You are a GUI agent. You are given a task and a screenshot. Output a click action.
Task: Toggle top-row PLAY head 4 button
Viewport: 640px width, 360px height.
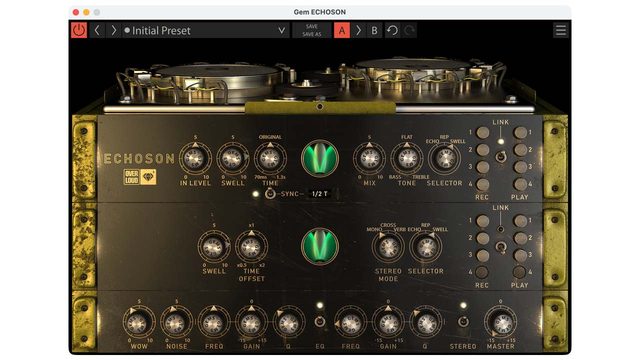click(520, 184)
